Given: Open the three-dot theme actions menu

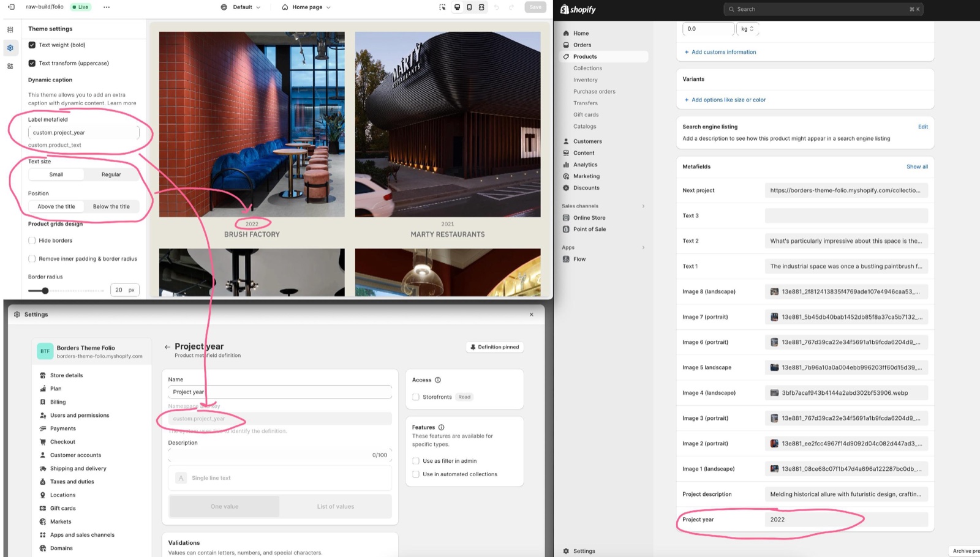Looking at the screenshot, I should (107, 7).
